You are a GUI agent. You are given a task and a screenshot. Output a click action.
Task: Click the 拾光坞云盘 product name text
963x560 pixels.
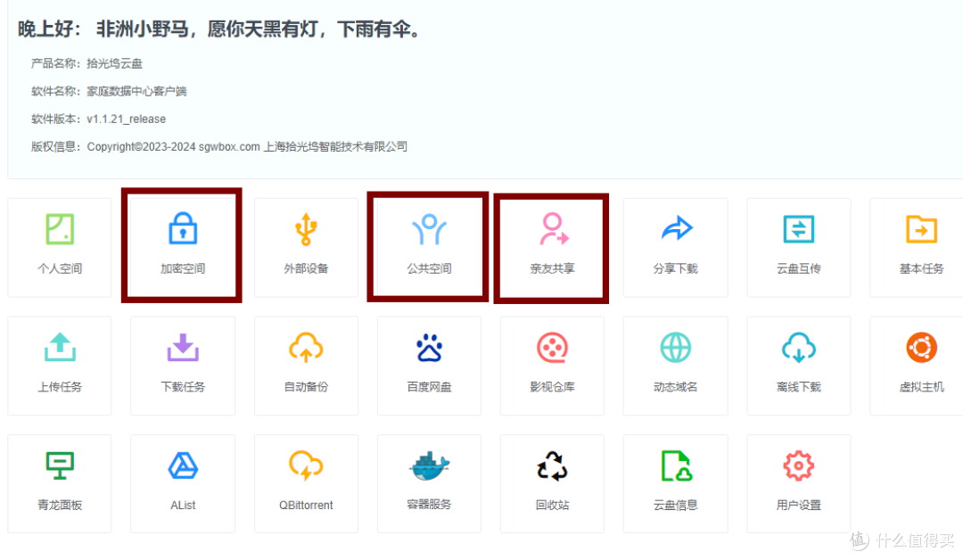click(x=114, y=63)
